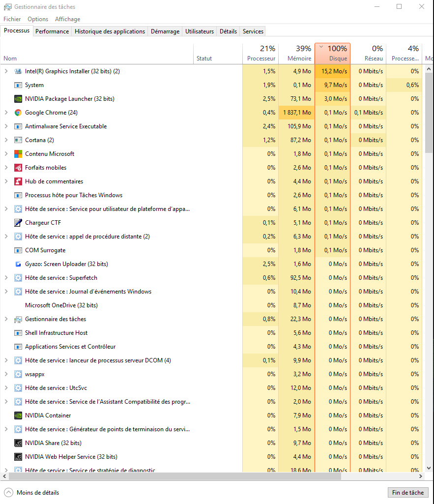Open the Options menu
The height and width of the screenshot is (504, 434).
tap(38, 19)
